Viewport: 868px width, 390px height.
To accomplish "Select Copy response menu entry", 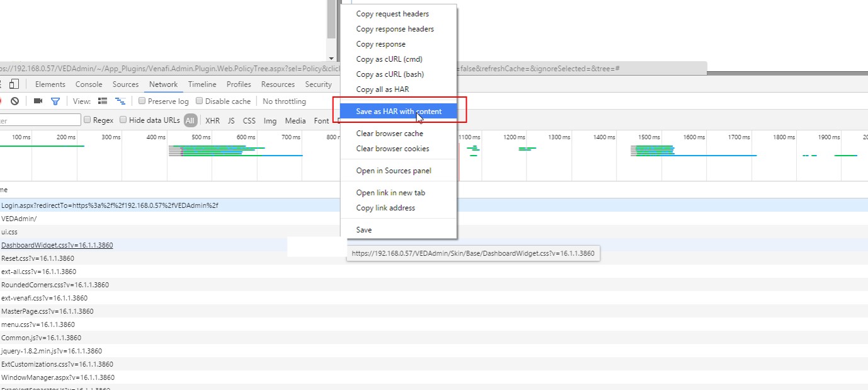I will coord(399,44).
